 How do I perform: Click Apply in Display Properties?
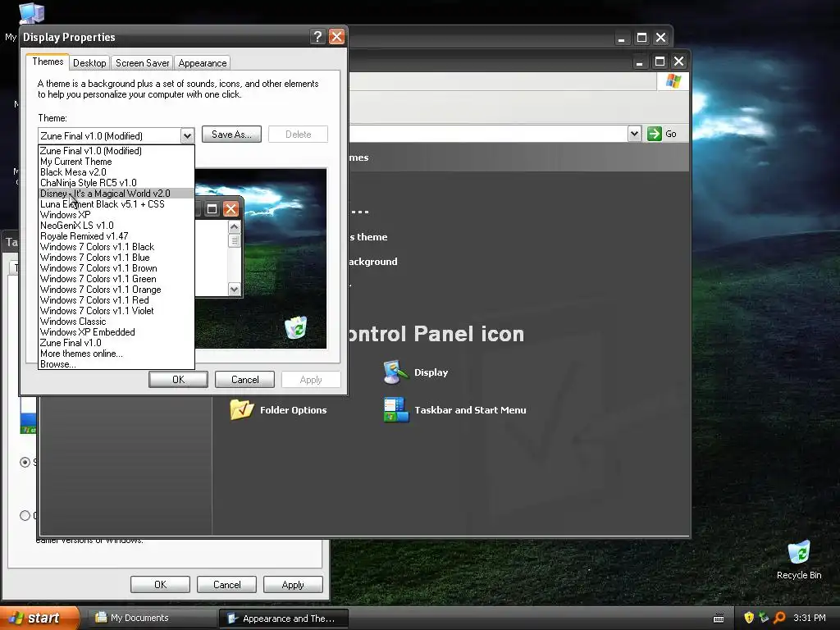pos(311,379)
